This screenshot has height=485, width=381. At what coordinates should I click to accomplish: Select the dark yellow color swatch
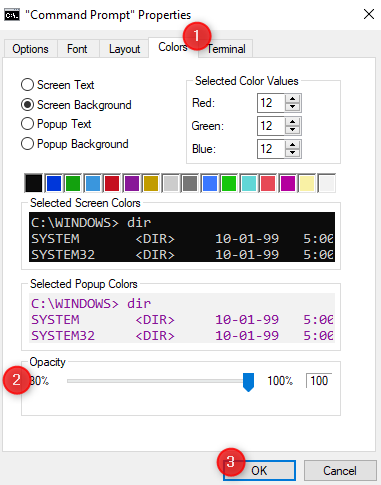[151, 183]
